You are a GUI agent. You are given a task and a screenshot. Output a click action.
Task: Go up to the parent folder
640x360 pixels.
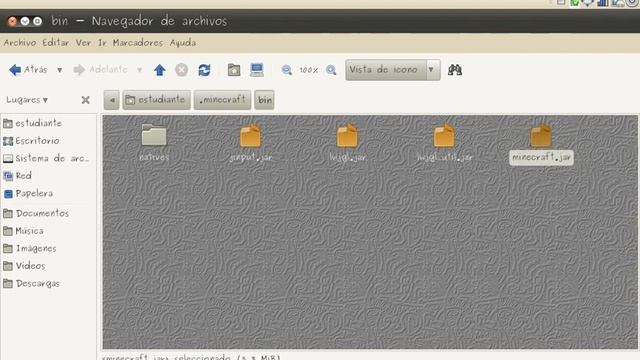coord(160,70)
